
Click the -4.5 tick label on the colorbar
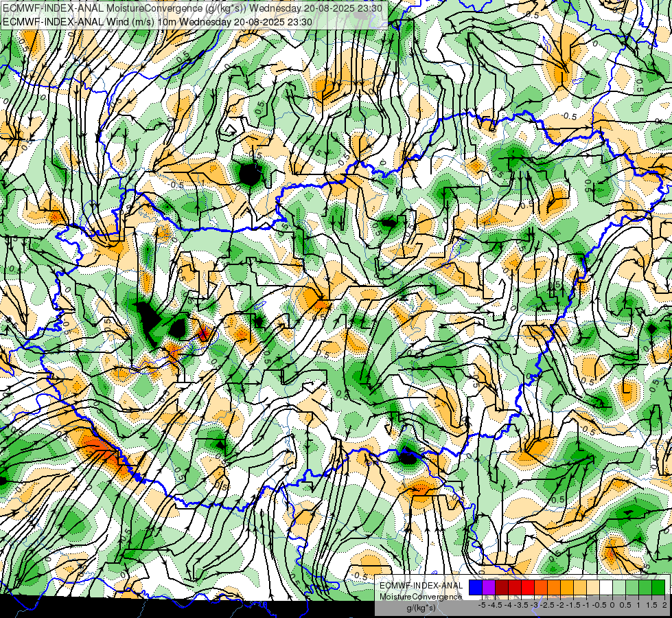(495, 605)
